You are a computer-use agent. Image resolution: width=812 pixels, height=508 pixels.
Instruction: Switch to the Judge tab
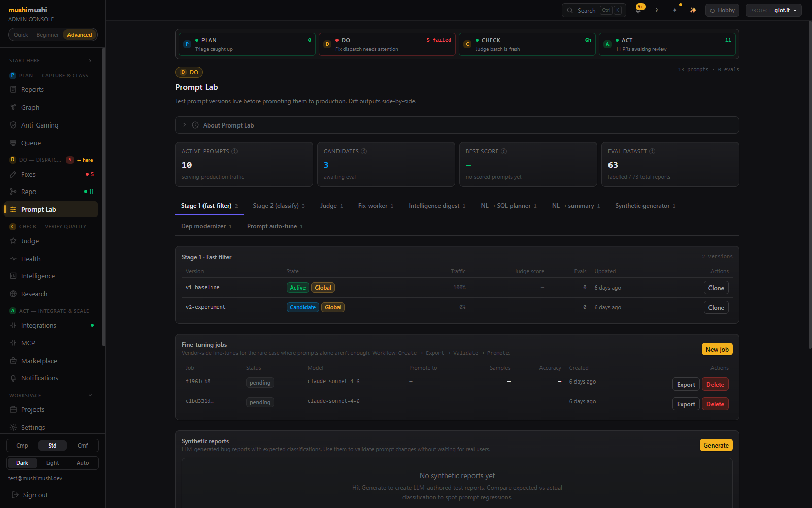click(331, 206)
